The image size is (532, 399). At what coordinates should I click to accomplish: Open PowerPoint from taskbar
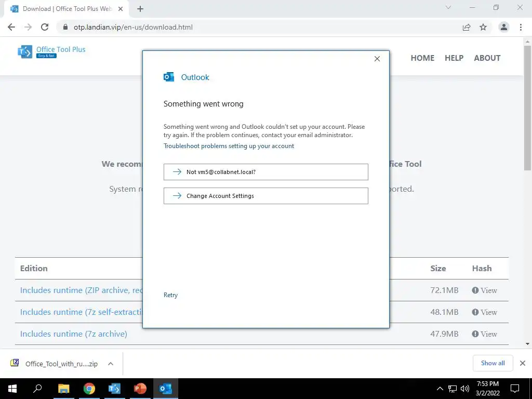tap(140, 389)
